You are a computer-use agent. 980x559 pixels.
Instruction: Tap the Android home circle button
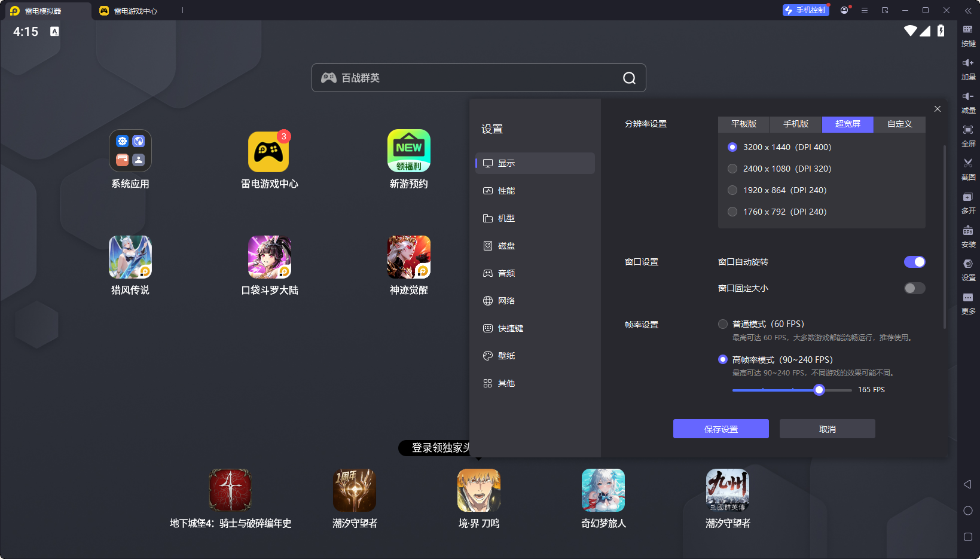[968, 511]
